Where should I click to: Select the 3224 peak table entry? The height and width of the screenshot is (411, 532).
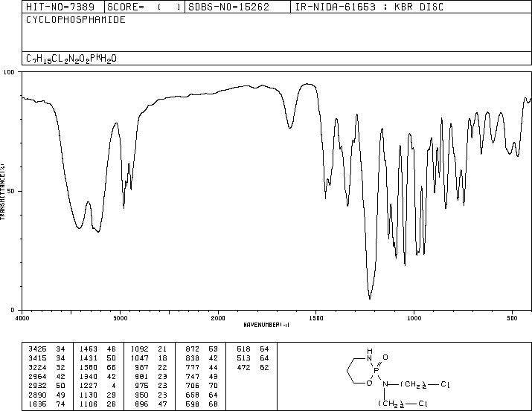pyautogui.click(x=37, y=367)
